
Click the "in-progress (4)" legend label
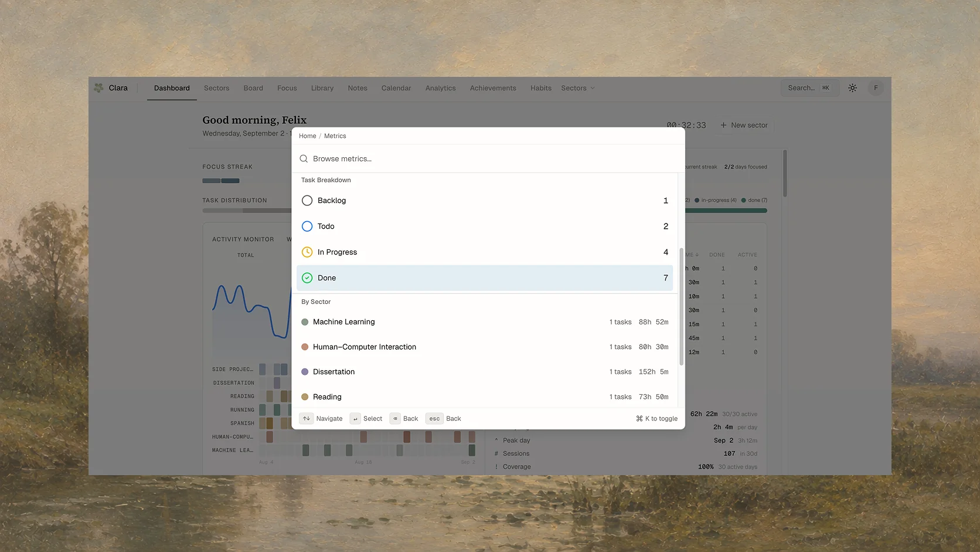pyautogui.click(x=719, y=201)
